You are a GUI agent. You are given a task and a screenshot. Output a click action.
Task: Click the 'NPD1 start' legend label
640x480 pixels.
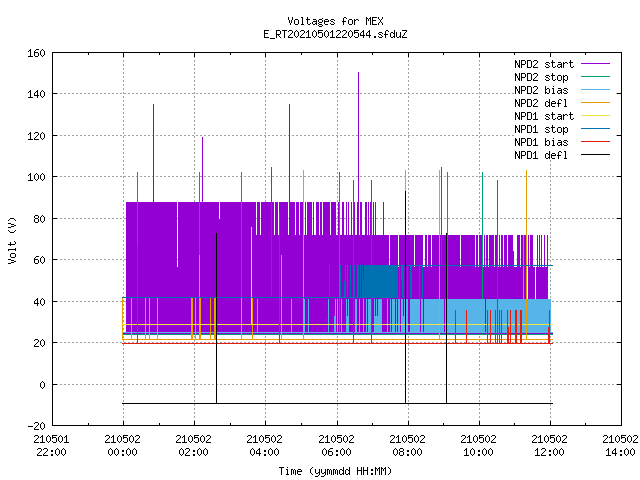[x=544, y=116]
